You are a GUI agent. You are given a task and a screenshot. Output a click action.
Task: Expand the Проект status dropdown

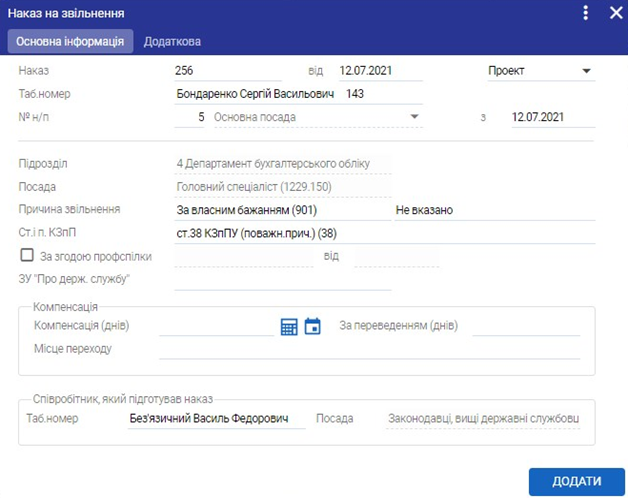point(540,71)
